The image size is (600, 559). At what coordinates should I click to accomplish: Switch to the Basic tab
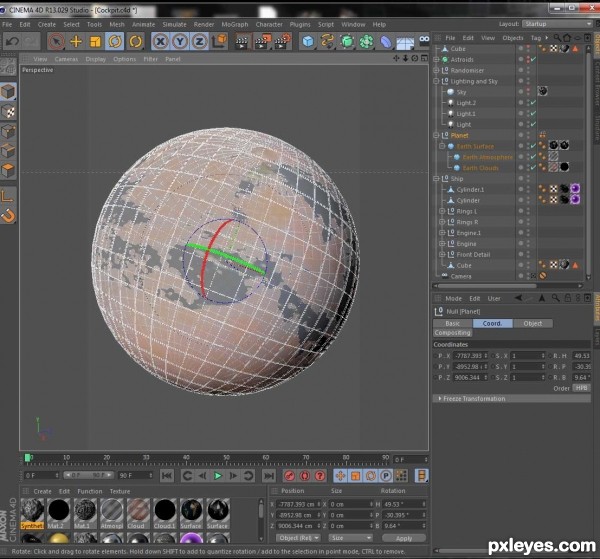(x=453, y=324)
